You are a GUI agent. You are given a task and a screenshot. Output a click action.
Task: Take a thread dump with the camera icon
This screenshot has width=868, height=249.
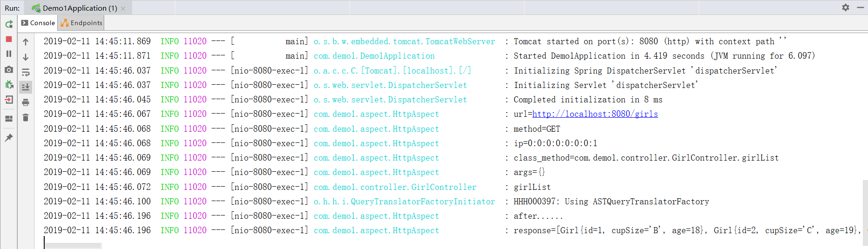click(x=9, y=69)
